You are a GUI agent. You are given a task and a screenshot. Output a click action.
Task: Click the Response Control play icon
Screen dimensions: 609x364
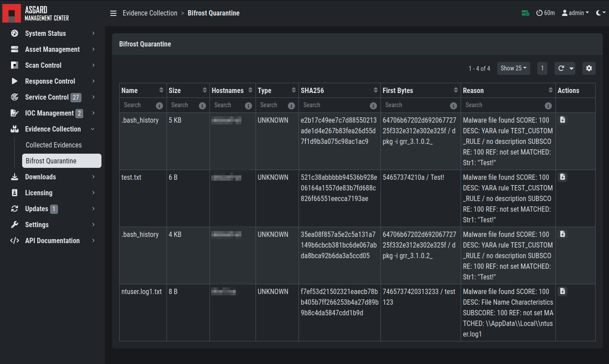tap(15, 81)
